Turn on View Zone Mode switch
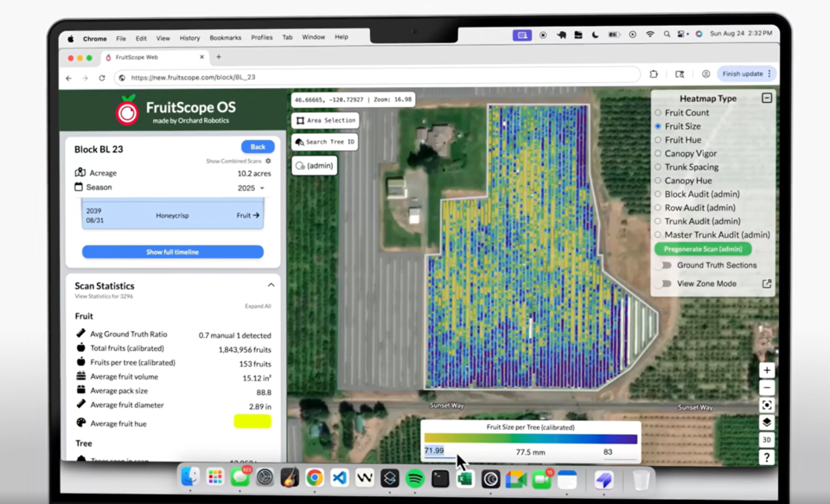830x504 pixels. [664, 284]
